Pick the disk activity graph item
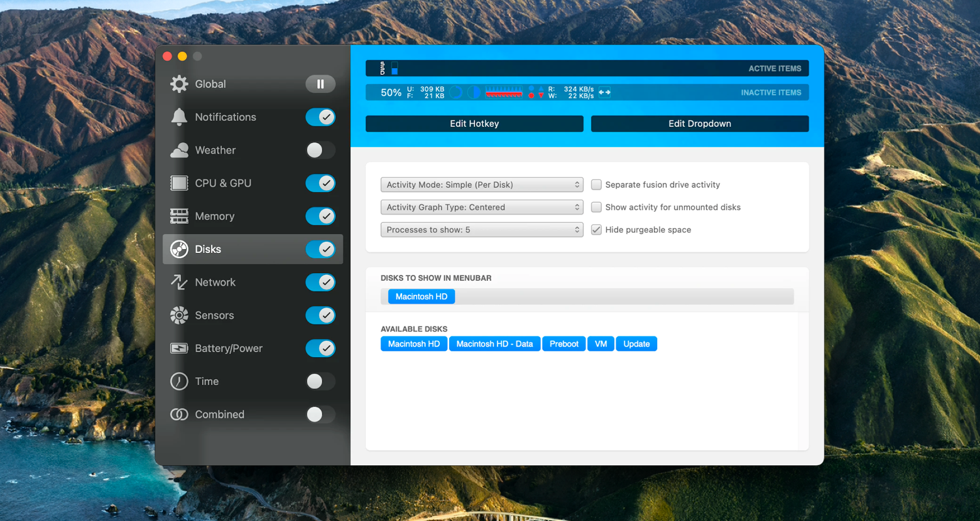Screen dimensions: 980x521 coord(504,92)
